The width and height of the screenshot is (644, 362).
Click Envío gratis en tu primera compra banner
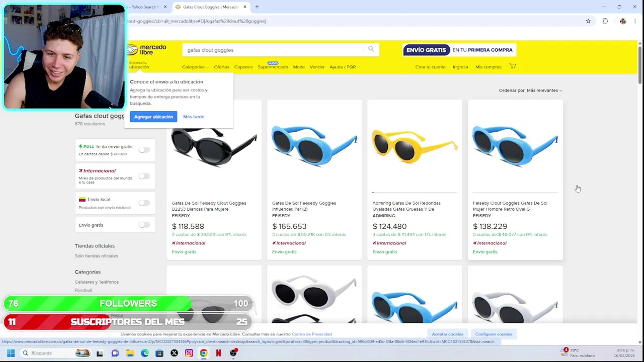click(459, 50)
